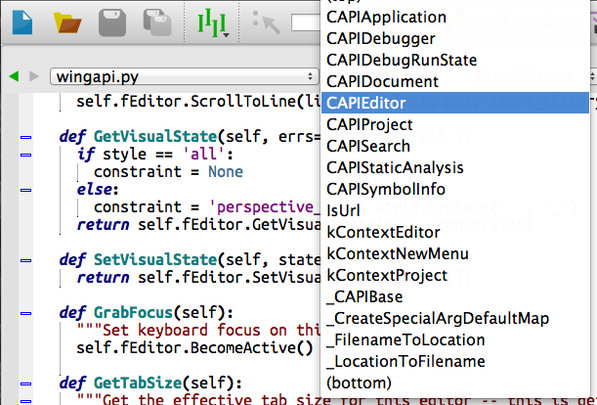Select _FilenameToLocation in the symbol menu

tap(455, 340)
